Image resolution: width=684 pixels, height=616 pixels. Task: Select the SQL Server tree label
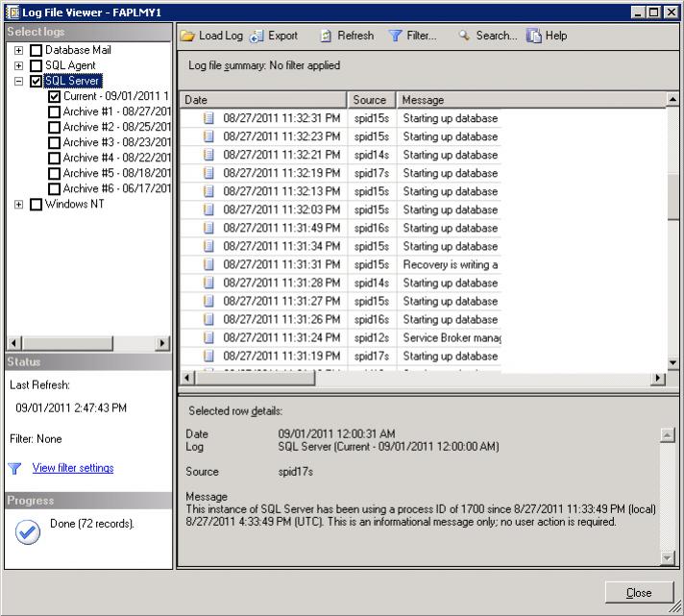tap(72, 81)
